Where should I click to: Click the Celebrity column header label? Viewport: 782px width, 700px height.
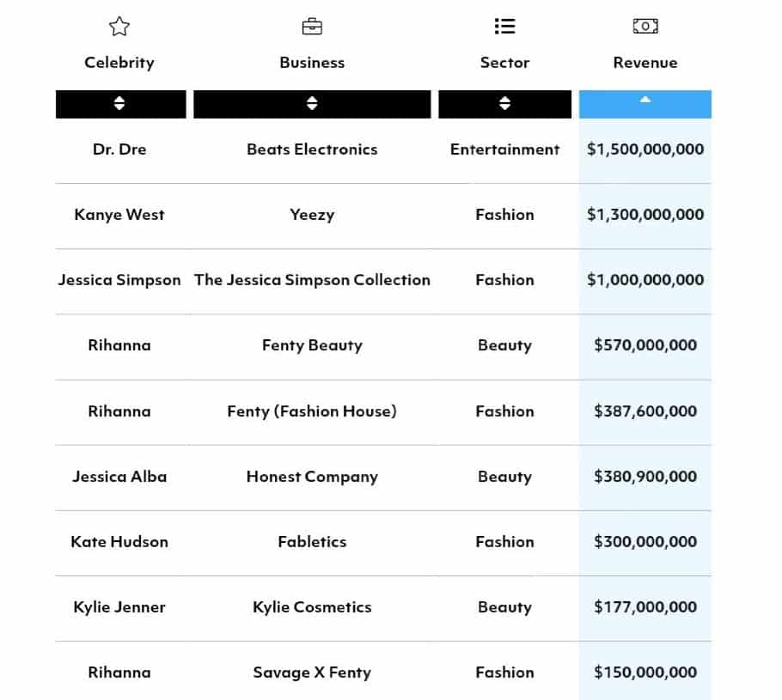point(119,63)
